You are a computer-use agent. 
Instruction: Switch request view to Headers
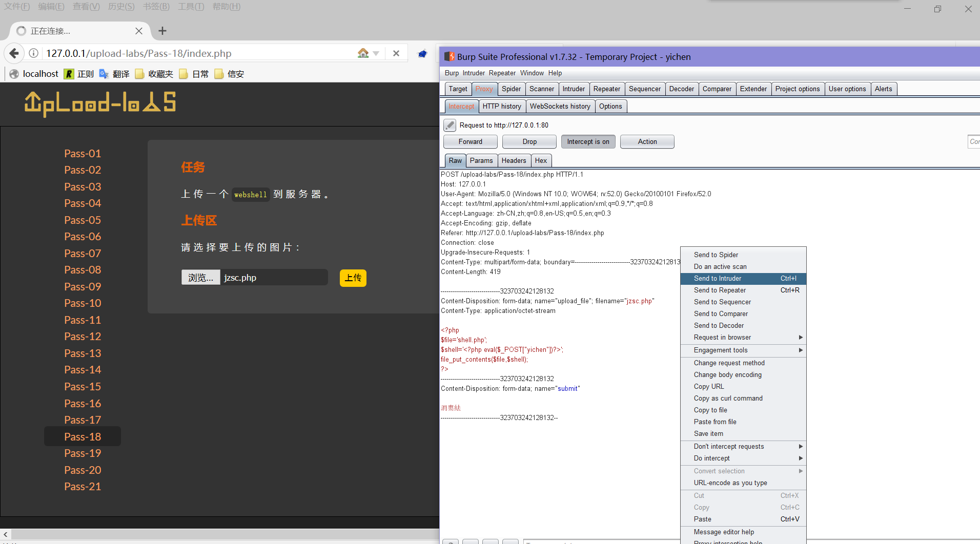pyautogui.click(x=514, y=160)
